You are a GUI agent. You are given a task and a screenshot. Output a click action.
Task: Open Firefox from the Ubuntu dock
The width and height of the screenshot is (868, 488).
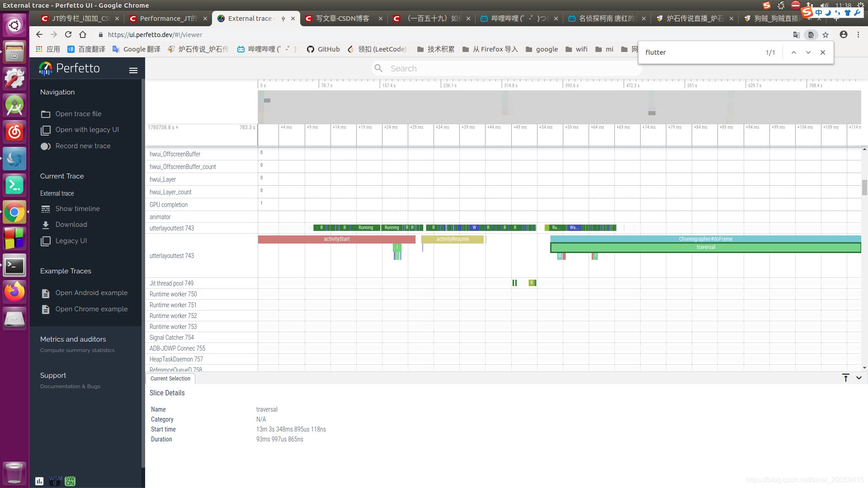[x=14, y=292]
